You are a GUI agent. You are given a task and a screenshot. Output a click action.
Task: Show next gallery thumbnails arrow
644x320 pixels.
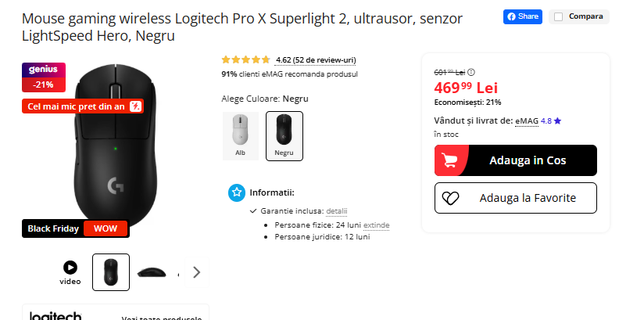196,272
